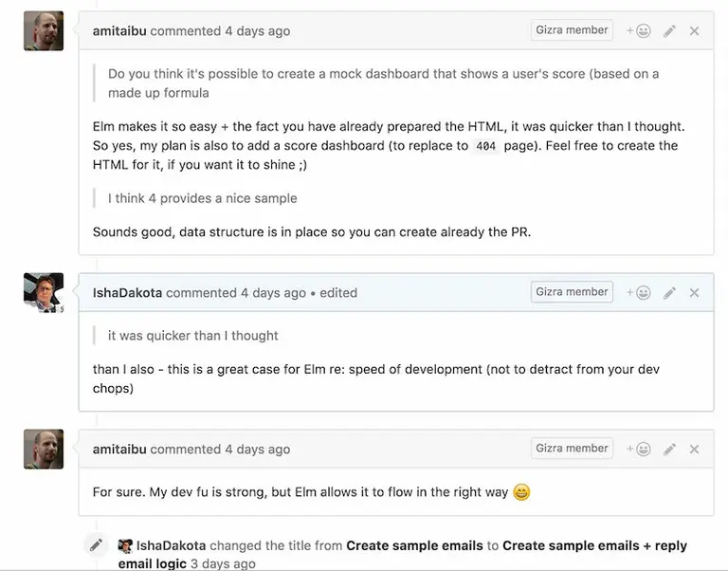Add reaction to first amitaibu comment
The height and width of the screenshot is (571, 728).
pyautogui.click(x=638, y=31)
